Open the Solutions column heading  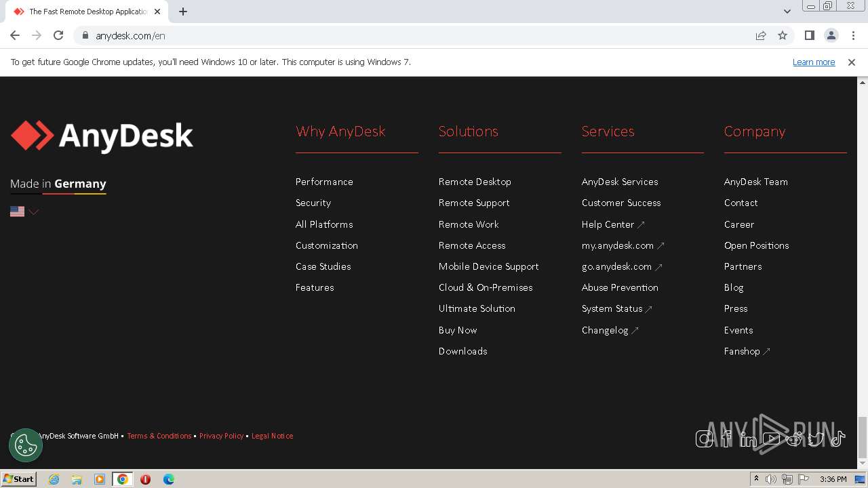coord(468,131)
